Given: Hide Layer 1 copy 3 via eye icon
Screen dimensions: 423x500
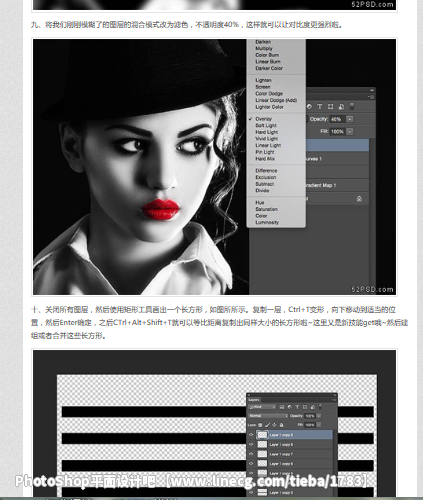Looking at the screenshot, I should click(251, 493).
